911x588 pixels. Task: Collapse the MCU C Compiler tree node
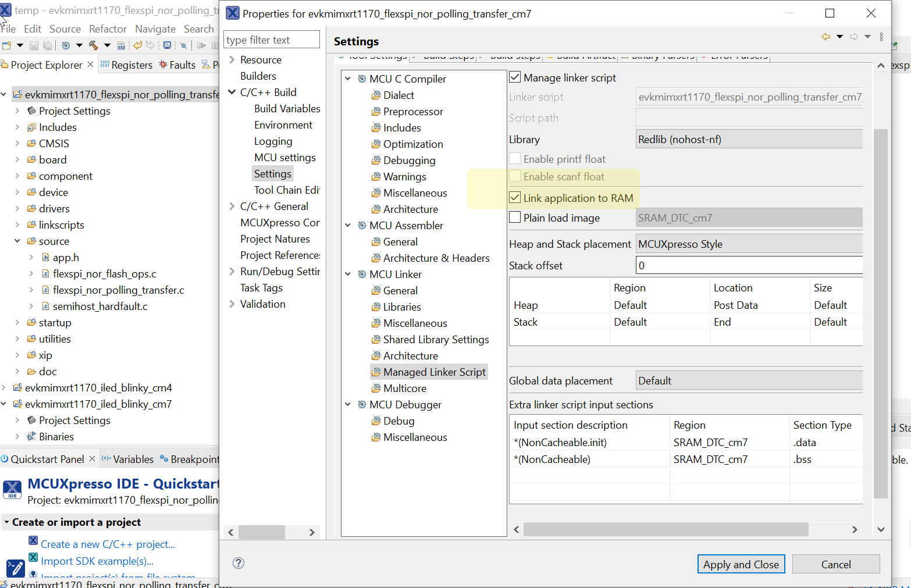coord(348,79)
